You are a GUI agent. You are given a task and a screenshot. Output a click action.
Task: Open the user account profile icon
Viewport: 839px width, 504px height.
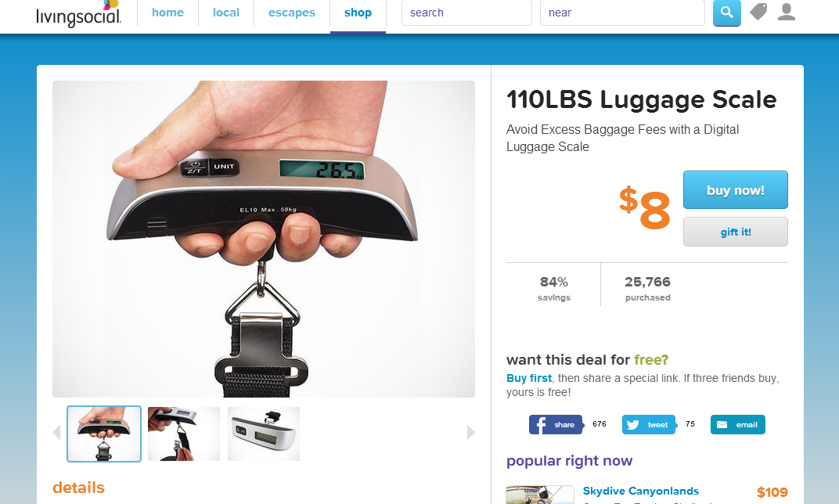click(786, 12)
